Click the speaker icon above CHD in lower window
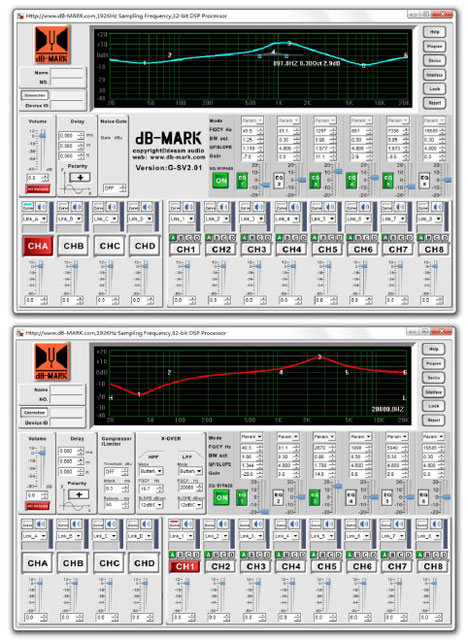This screenshot has width=468, height=642. [x=146, y=524]
